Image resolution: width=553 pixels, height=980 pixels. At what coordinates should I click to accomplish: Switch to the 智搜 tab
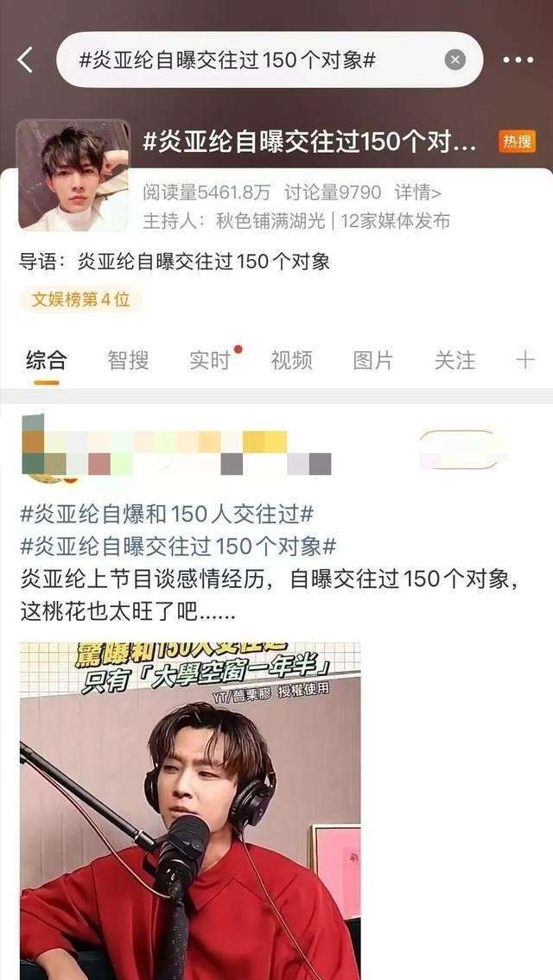tap(128, 360)
